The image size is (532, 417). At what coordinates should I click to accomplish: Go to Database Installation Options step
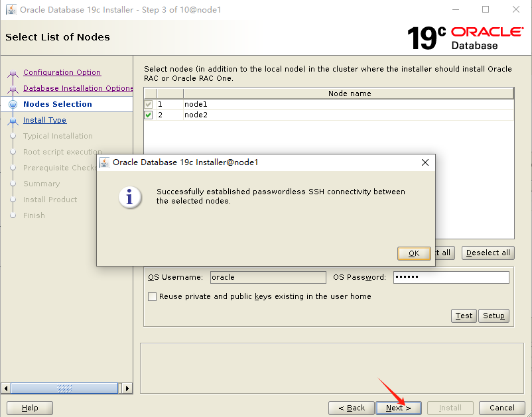point(78,88)
